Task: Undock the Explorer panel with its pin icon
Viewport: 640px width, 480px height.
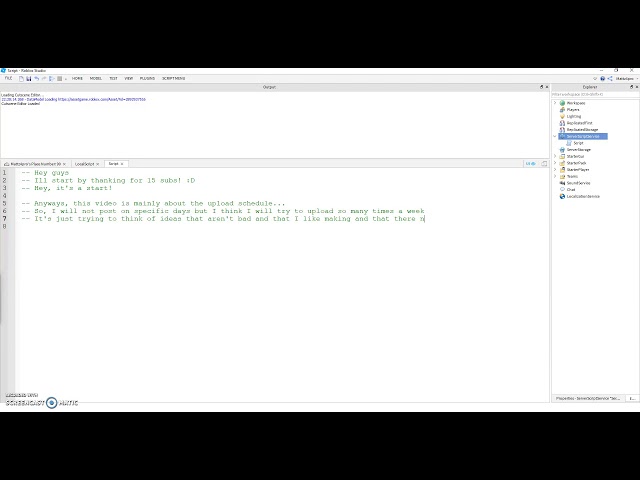Action: pos(631,87)
